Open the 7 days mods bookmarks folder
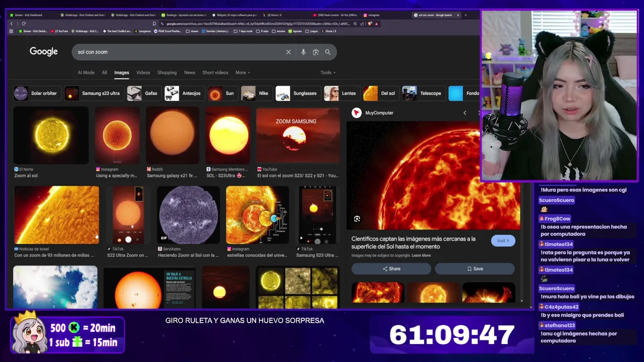 (243, 31)
